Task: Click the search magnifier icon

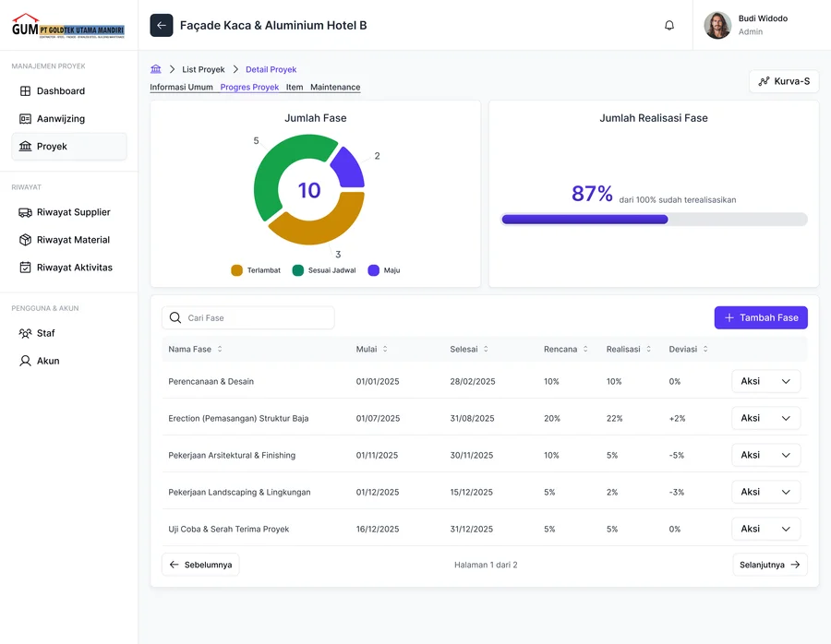Action: pos(175,317)
